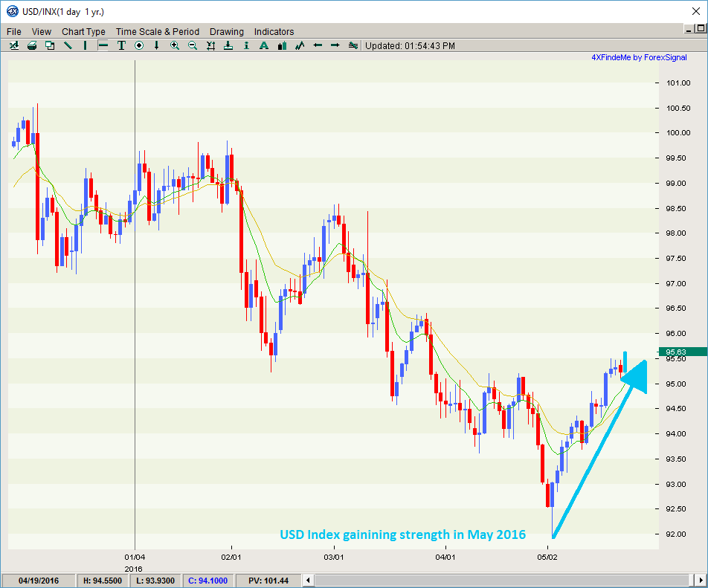
Task: Click the 98.00 price axis label
Action: (676, 233)
